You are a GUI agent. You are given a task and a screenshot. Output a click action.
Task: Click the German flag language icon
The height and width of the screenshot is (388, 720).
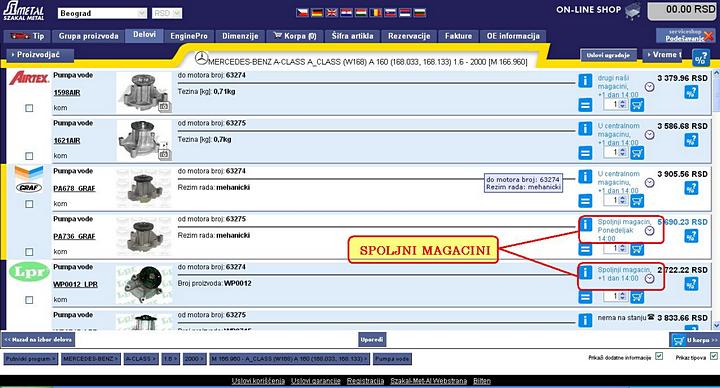click(x=317, y=13)
